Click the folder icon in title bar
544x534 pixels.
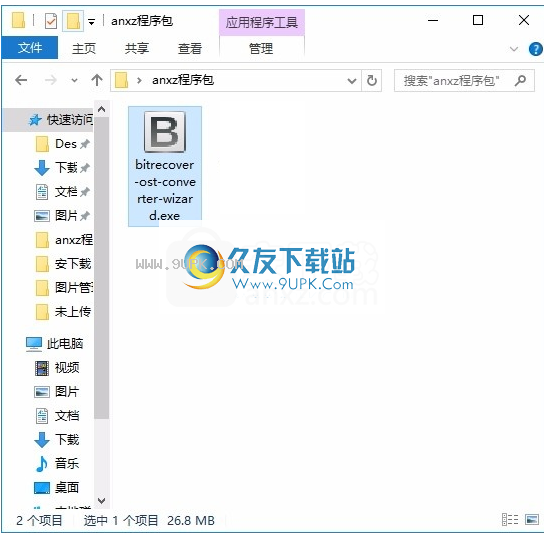pos(18,20)
